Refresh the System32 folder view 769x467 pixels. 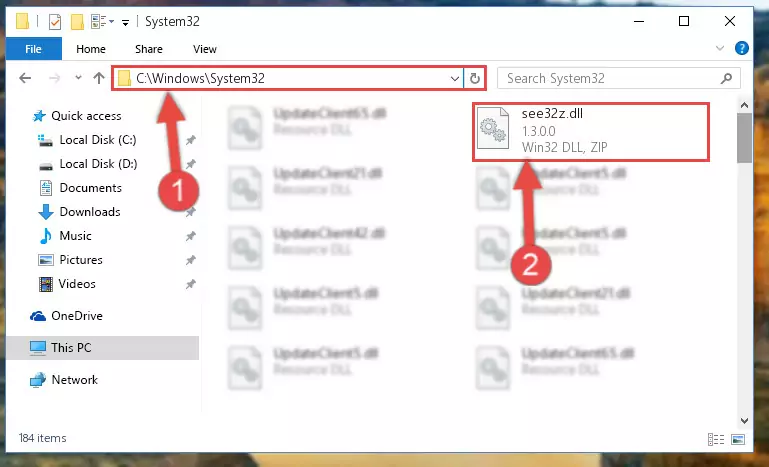coord(474,78)
